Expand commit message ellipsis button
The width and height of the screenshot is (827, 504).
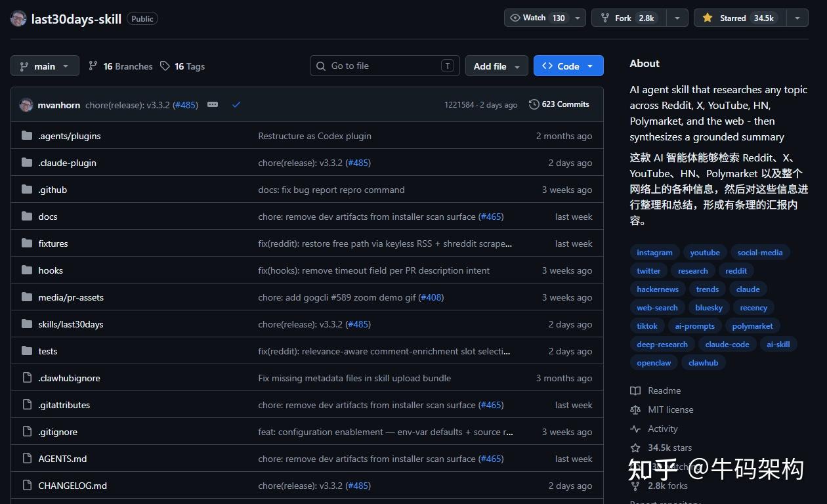213,104
